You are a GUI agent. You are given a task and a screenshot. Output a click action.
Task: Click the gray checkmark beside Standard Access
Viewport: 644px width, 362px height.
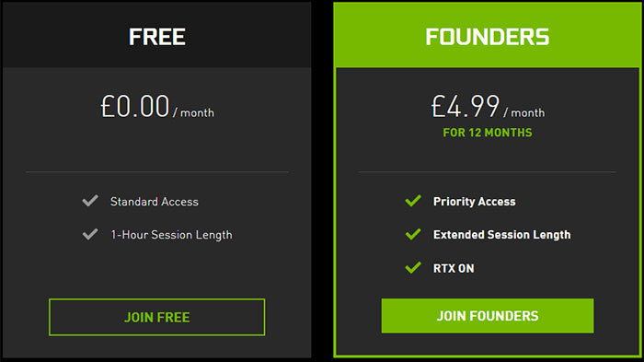click(90, 201)
